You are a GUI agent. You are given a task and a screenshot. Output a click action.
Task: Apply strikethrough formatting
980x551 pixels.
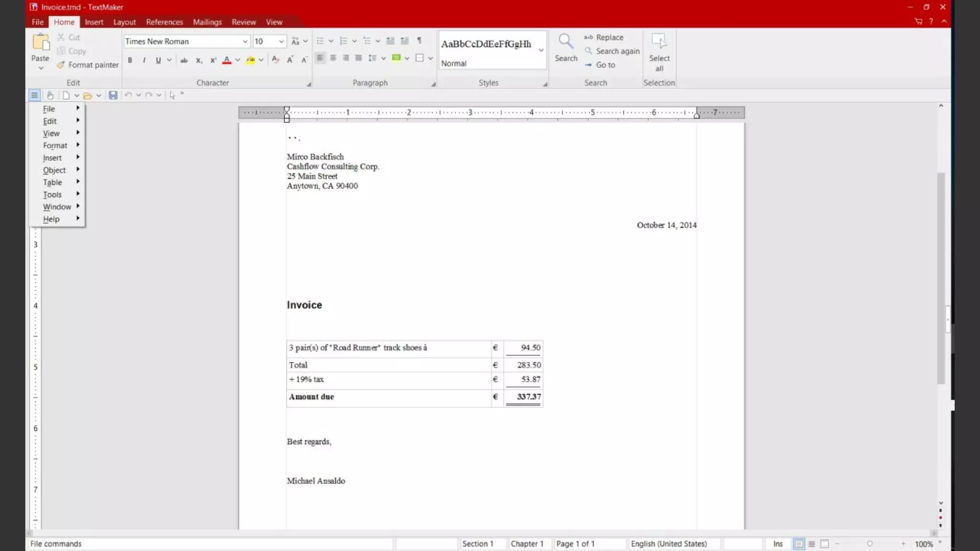tap(184, 60)
